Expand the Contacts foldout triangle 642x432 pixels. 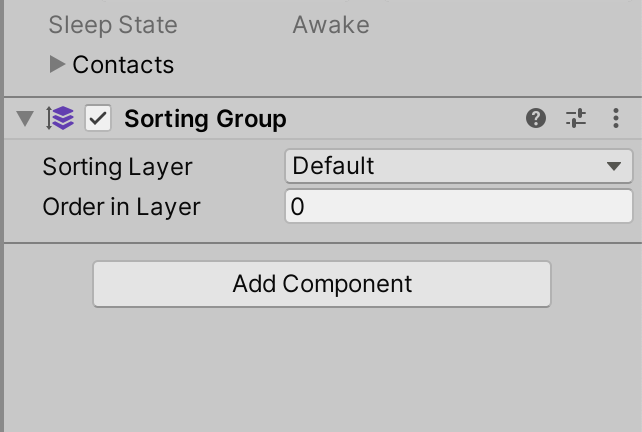click(x=57, y=64)
